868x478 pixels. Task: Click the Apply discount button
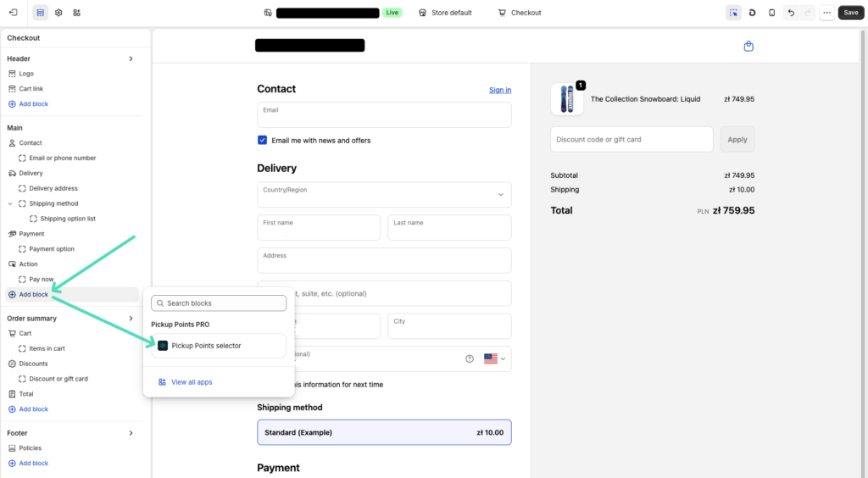point(737,139)
